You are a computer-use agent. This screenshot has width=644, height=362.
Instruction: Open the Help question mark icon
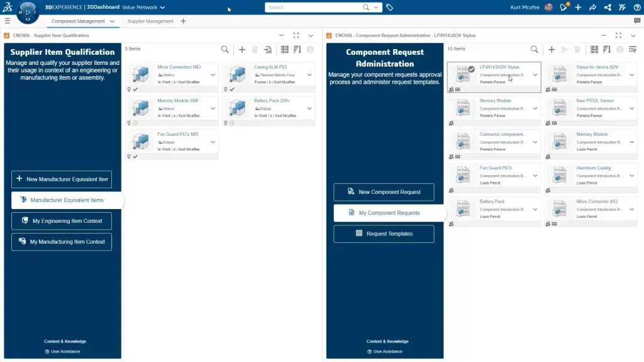click(636, 8)
